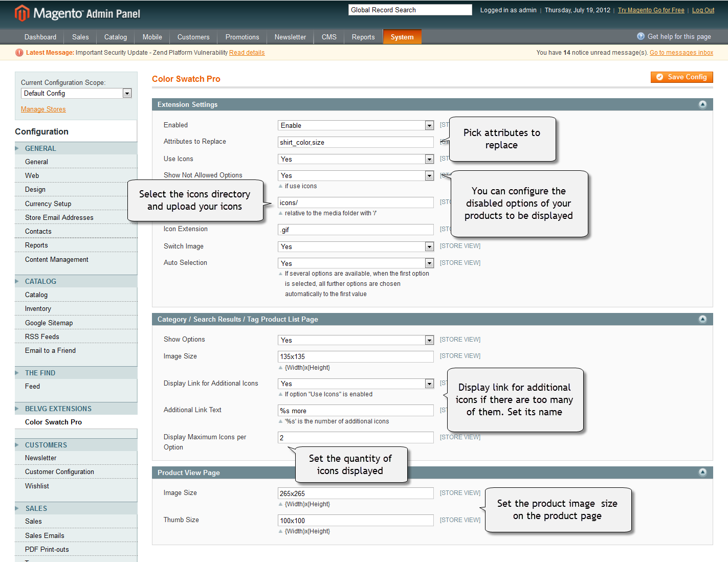This screenshot has height=562, width=728.
Task: Expand BELVG EXTENSIONS sidebar group arrow
Action: (17, 409)
